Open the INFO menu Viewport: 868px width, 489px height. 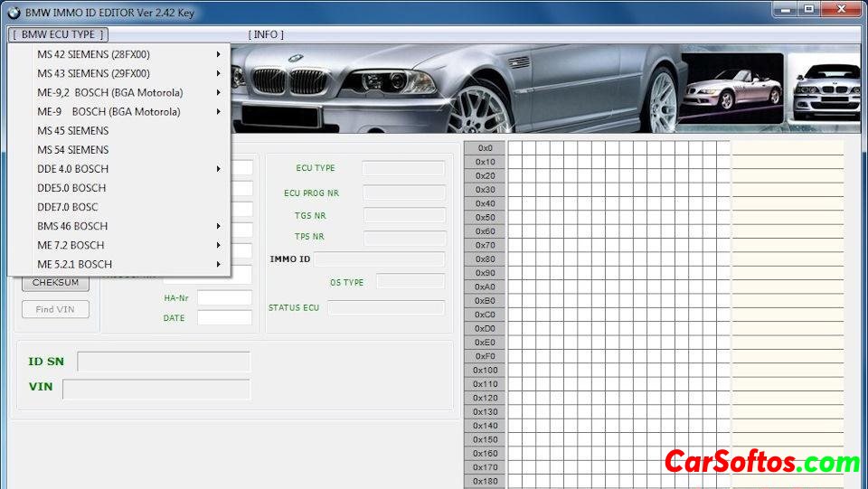tap(266, 34)
